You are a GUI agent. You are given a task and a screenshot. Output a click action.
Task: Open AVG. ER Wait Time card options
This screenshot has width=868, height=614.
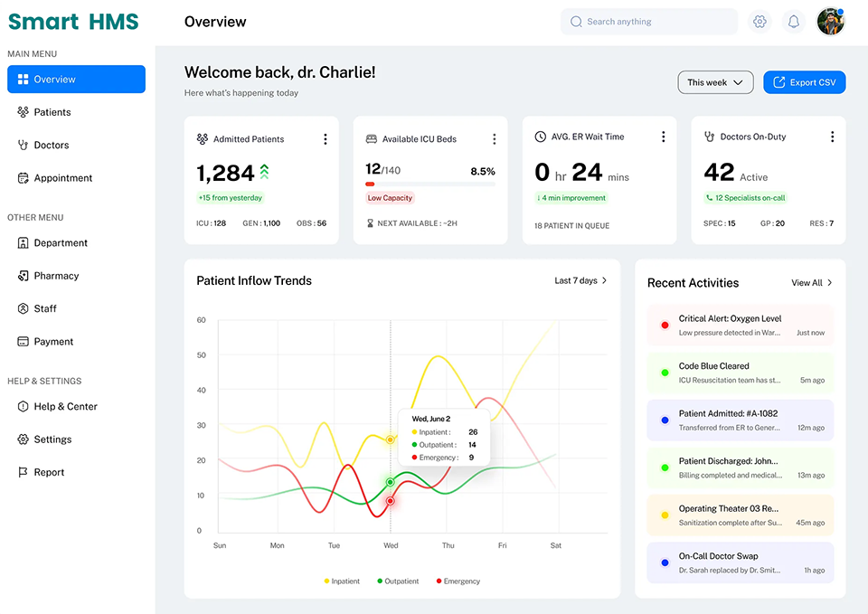[x=663, y=137]
